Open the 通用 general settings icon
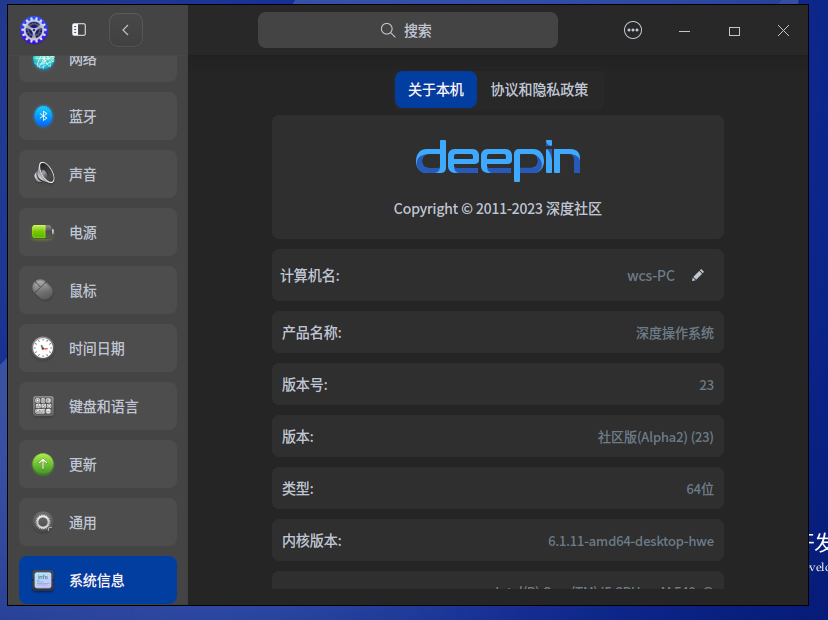The height and width of the screenshot is (620, 828). (42, 522)
